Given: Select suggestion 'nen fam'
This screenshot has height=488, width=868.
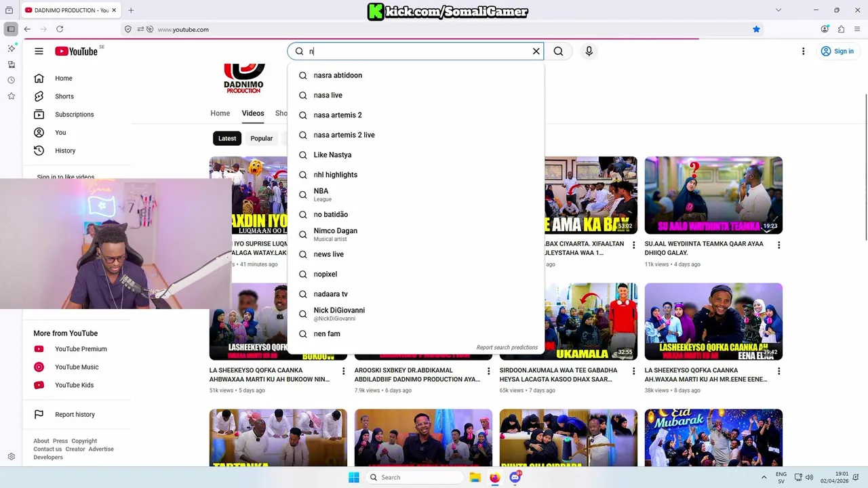Looking at the screenshot, I should click(415, 333).
